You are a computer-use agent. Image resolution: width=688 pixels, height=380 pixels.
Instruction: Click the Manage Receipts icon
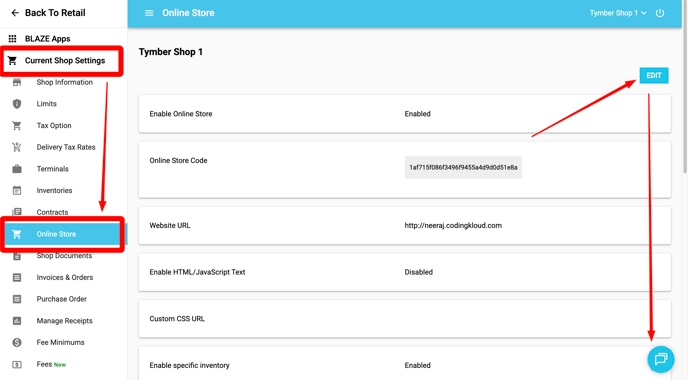click(x=17, y=321)
